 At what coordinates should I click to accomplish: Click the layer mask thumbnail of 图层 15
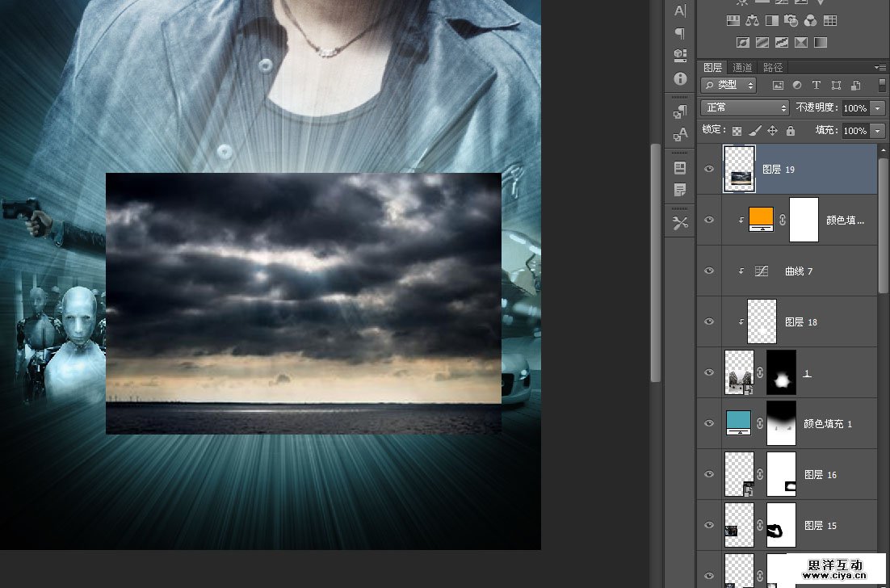pos(781,525)
